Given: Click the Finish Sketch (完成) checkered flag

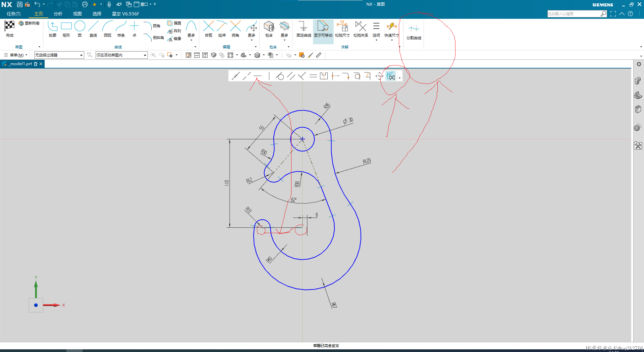Looking at the screenshot, I should (9, 29).
